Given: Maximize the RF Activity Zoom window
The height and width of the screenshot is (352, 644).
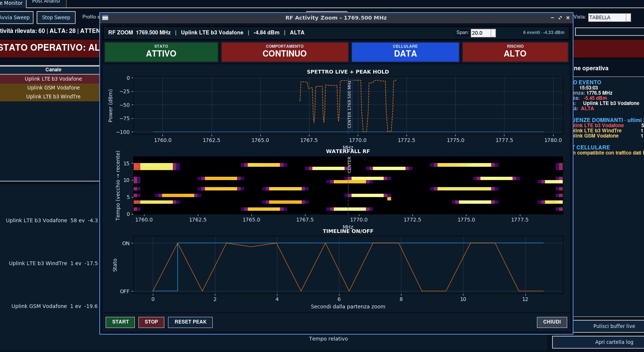Looking at the screenshot, I should [x=560, y=18].
